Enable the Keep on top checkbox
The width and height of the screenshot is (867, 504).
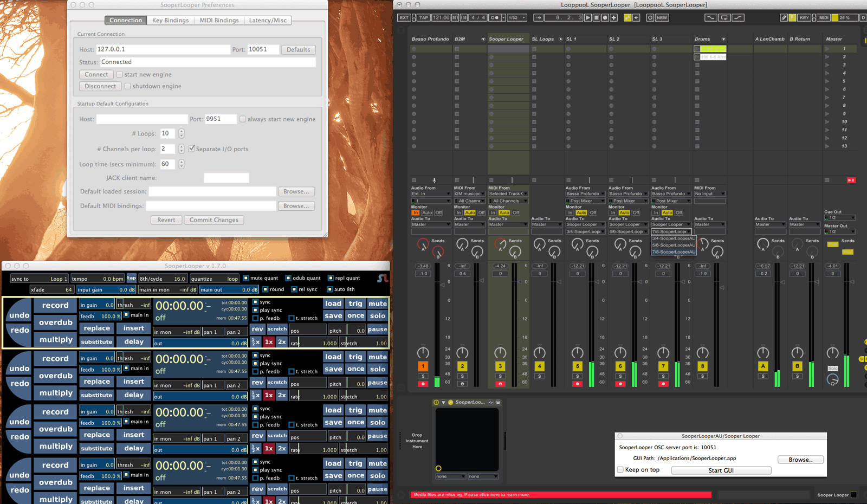tap(620, 470)
